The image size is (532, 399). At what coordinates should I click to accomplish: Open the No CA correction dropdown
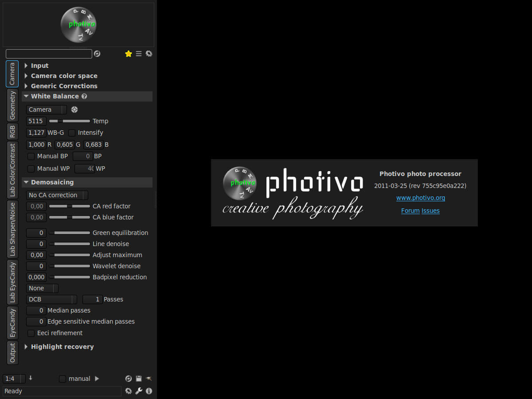click(x=57, y=195)
